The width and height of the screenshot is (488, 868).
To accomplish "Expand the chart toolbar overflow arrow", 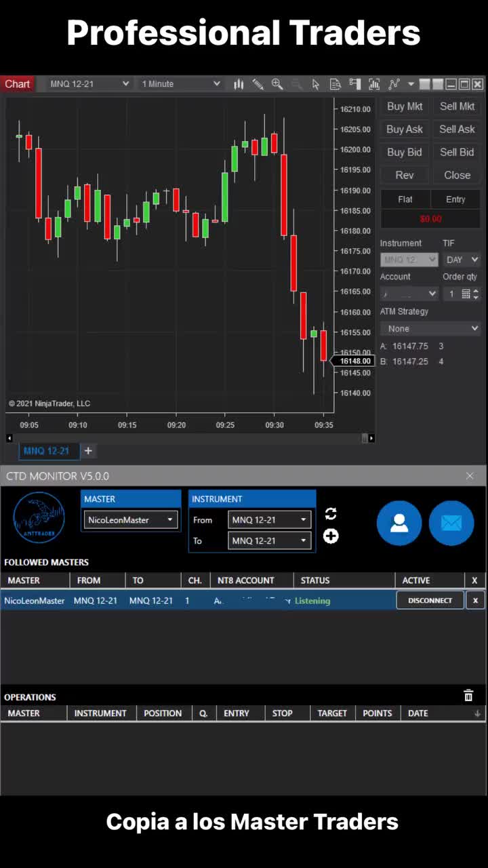I will [x=411, y=85].
